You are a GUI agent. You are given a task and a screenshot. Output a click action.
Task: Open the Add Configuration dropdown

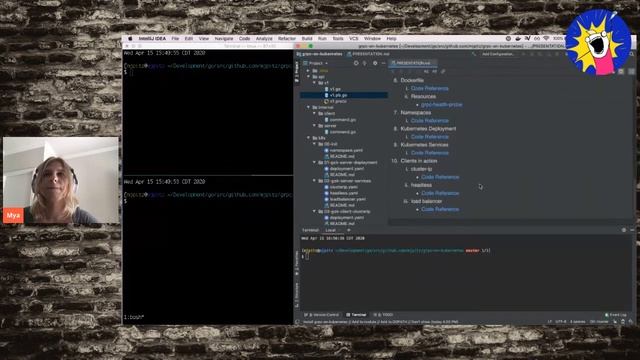pyautogui.click(x=498, y=54)
